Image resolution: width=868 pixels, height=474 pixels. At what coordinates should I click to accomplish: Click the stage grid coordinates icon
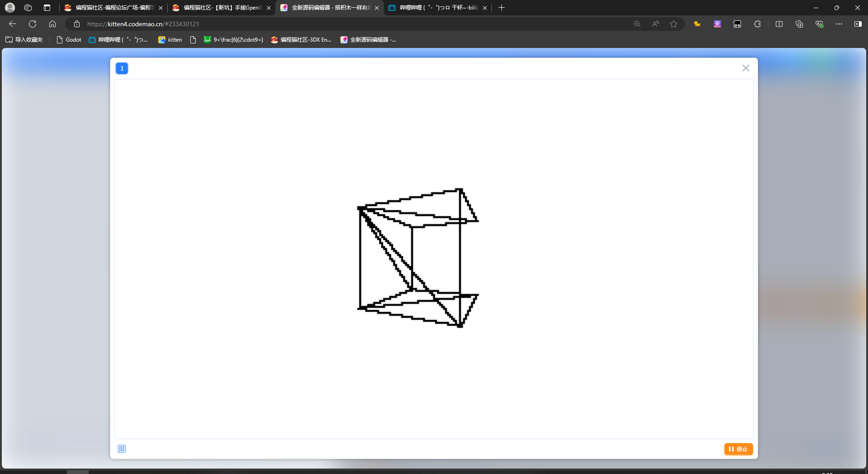tap(122, 449)
